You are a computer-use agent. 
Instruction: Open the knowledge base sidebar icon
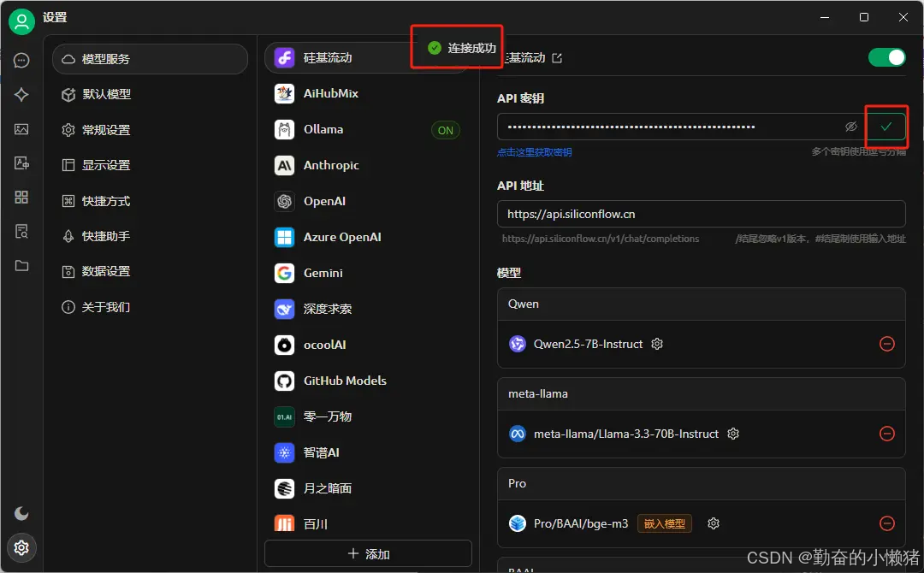[x=21, y=232]
